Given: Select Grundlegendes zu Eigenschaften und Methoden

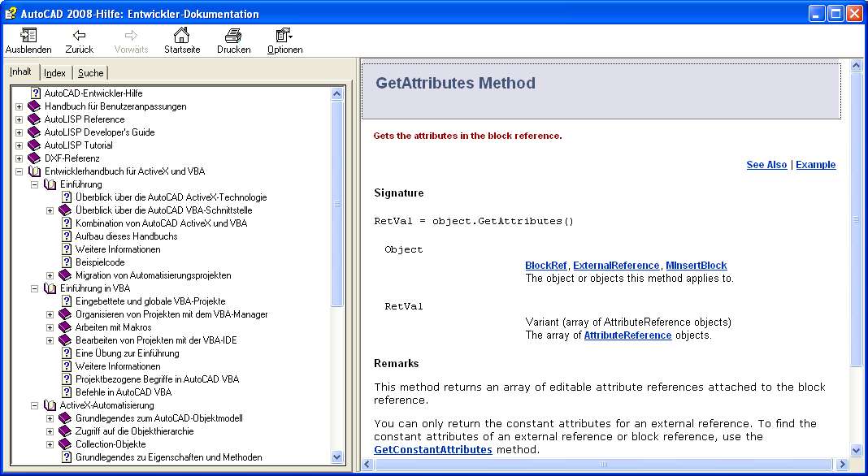Looking at the screenshot, I should click(x=169, y=457).
